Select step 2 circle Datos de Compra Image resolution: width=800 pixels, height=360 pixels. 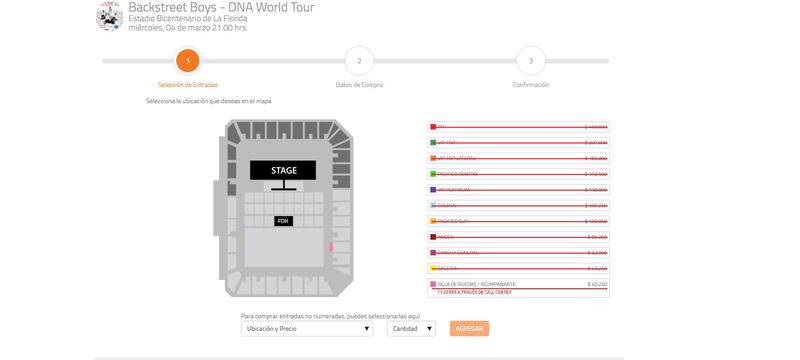[x=359, y=61]
